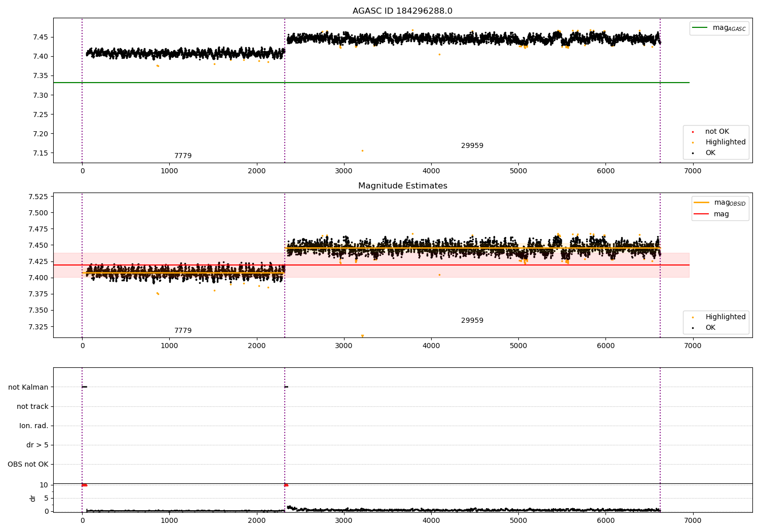
Task: Click the 7.15 y-axis tick label
Action: tap(41, 153)
